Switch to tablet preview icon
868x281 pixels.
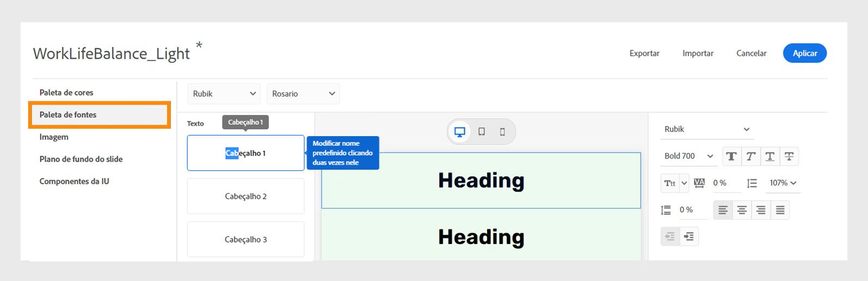481,132
